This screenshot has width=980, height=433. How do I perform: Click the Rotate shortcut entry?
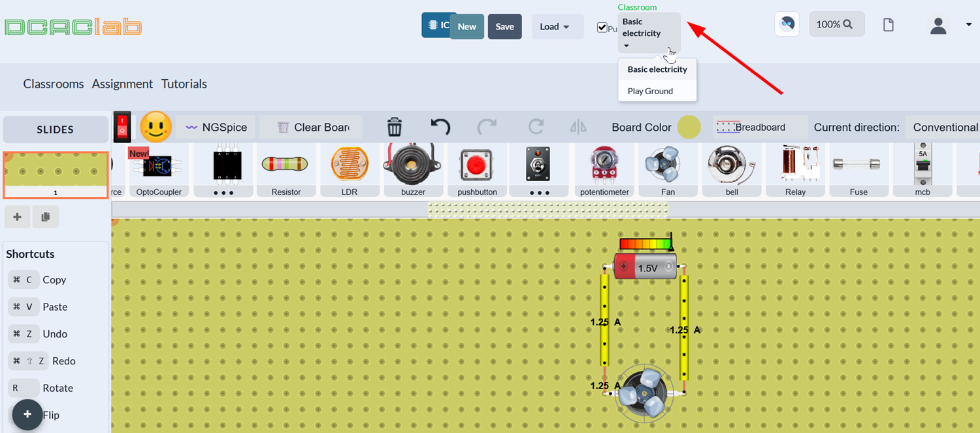39,388
